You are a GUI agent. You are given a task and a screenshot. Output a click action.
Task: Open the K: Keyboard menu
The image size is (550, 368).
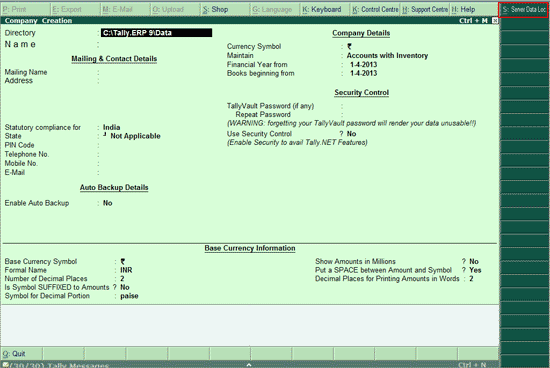(326, 9)
